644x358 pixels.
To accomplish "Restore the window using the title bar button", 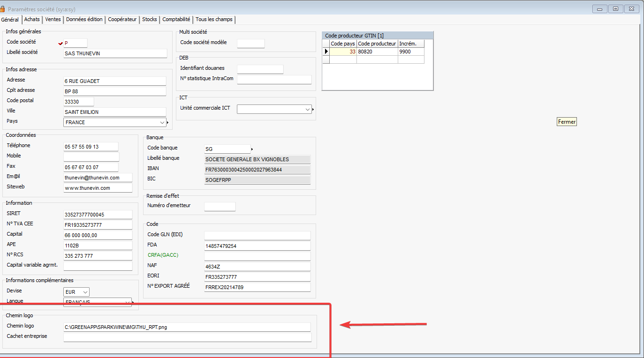I will tap(615, 8).
